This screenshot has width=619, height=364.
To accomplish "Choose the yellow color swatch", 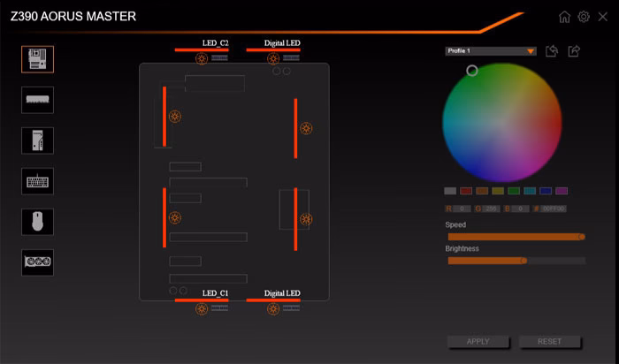I will [x=498, y=191].
